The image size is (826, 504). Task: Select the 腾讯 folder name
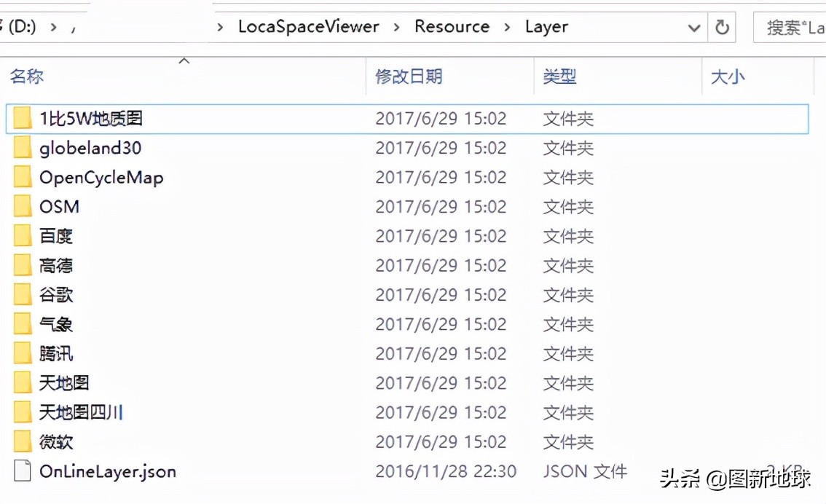[x=56, y=354]
